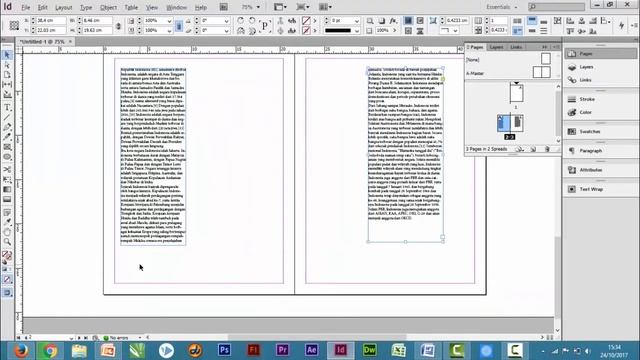Viewport: 640px width, 360px height.
Task: Open the Window menu
Action: (x=176, y=7)
